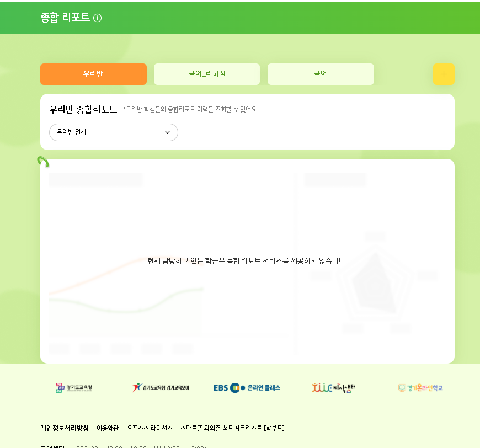This screenshot has width=480, height=448.
Task: Open the 경기도교육청 logo link
Action: [x=74, y=388]
